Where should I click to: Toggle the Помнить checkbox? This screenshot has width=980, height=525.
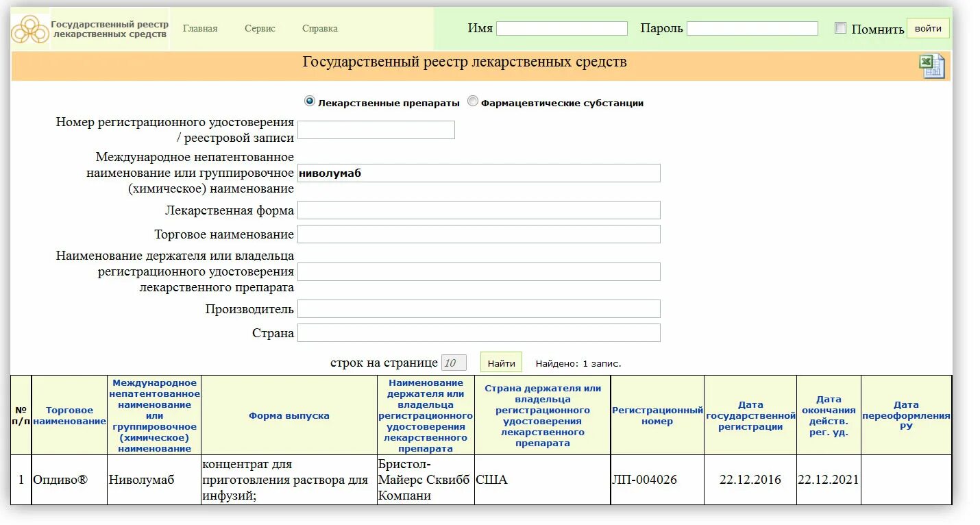(841, 28)
